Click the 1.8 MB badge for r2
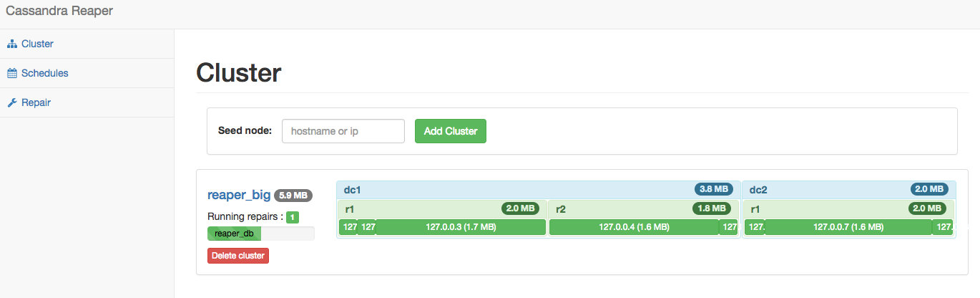Image resolution: width=980 pixels, height=298 pixels. point(712,208)
